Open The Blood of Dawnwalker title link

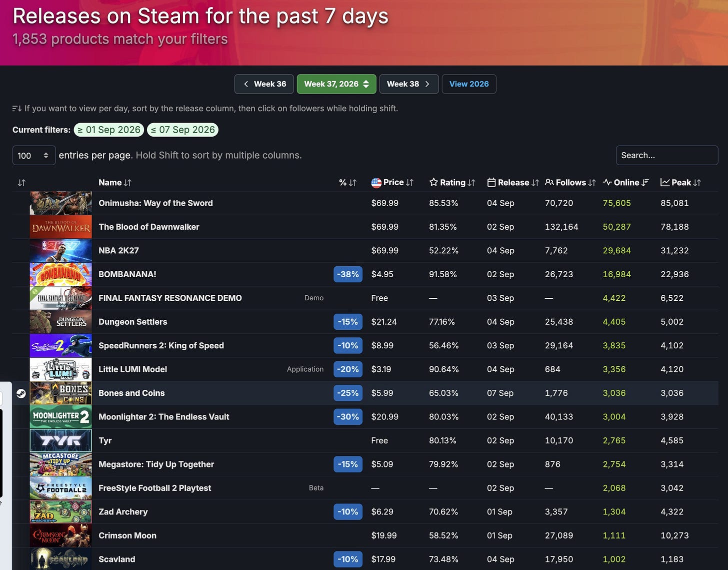pyautogui.click(x=149, y=227)
